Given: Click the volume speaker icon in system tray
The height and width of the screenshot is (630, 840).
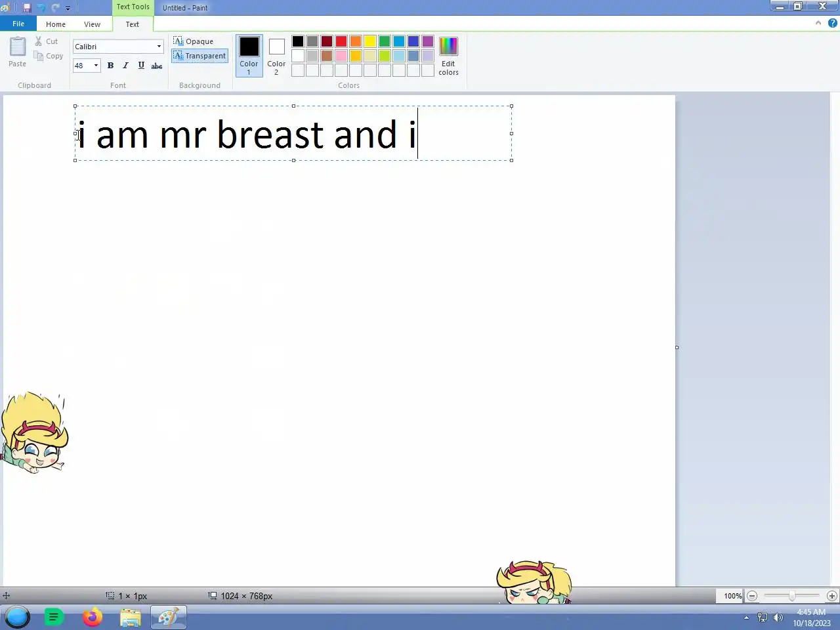Looking at the screenshot, I should tap(778, 618).
